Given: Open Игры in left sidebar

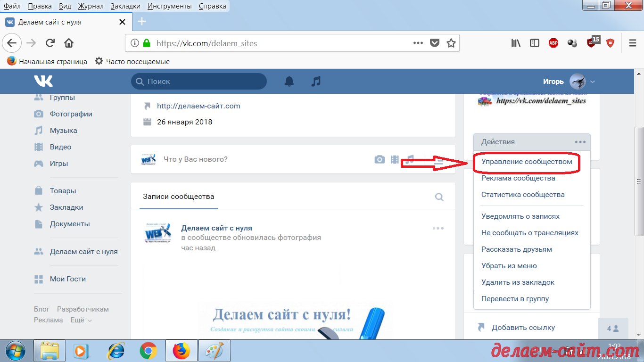Looking at the screenshot, I should click(58, 164).
